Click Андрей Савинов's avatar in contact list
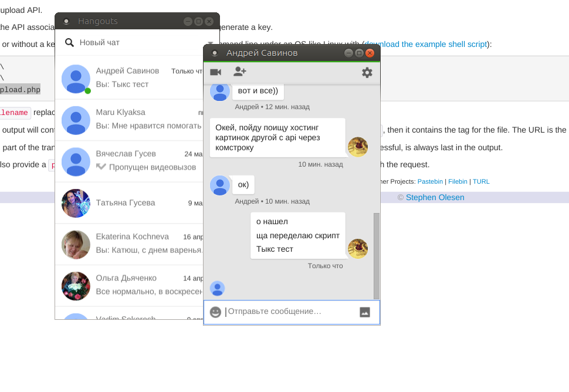Image resolution: width=569 pixels, height=392 pixels. tap(76, 79)
